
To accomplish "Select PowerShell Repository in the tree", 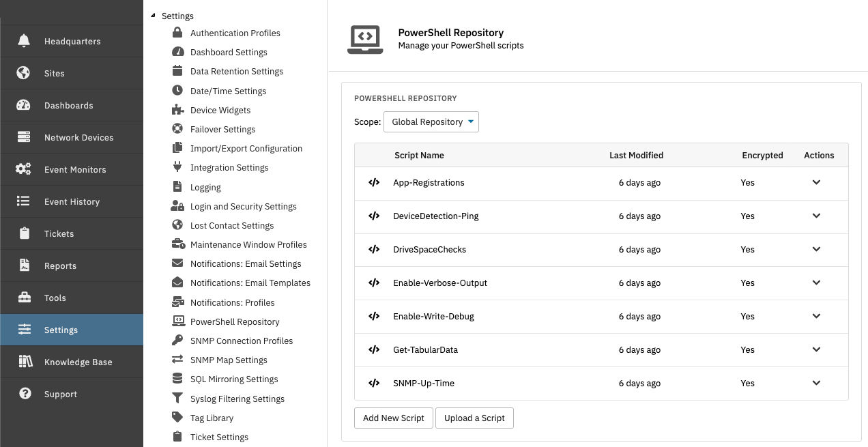I will point(235,321).
